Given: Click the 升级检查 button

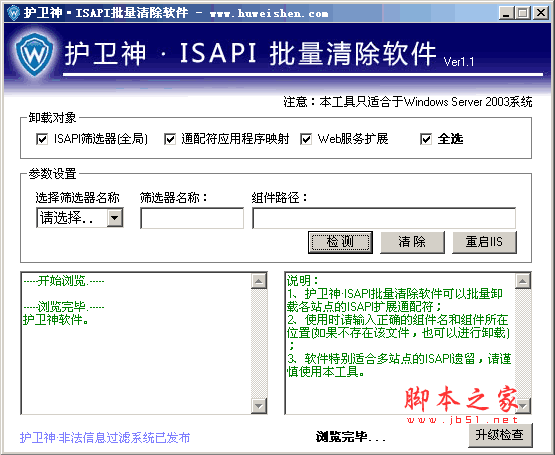Looking at the screenshot, I should point(500,435).
